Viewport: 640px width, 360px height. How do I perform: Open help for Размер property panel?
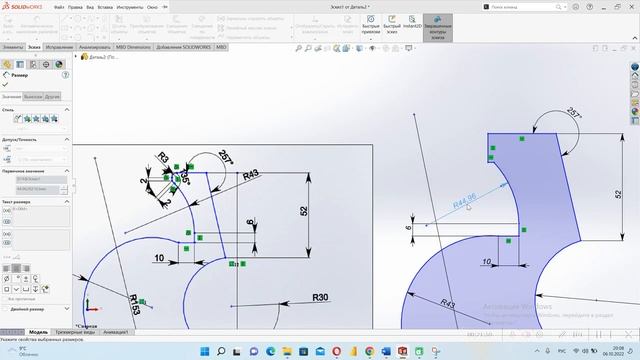(x=65, y=75)
